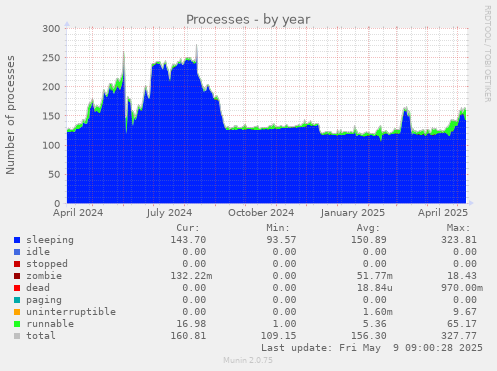Click the 'Min:' column header
497x371 pixels.
pos(278,228)
